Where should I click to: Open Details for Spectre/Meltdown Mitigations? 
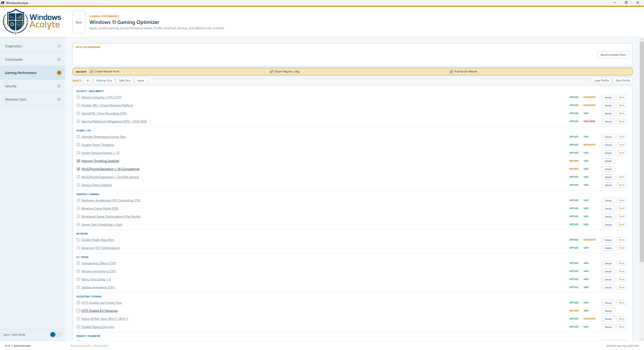pyautogui.click(x=608, y=121)
